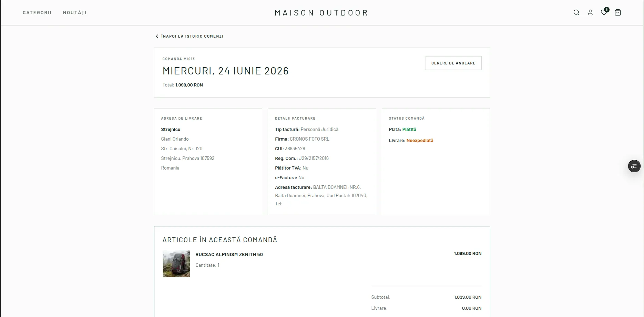
Task: Select the DETALII FACTURARE heading
Action: (295, 119)
